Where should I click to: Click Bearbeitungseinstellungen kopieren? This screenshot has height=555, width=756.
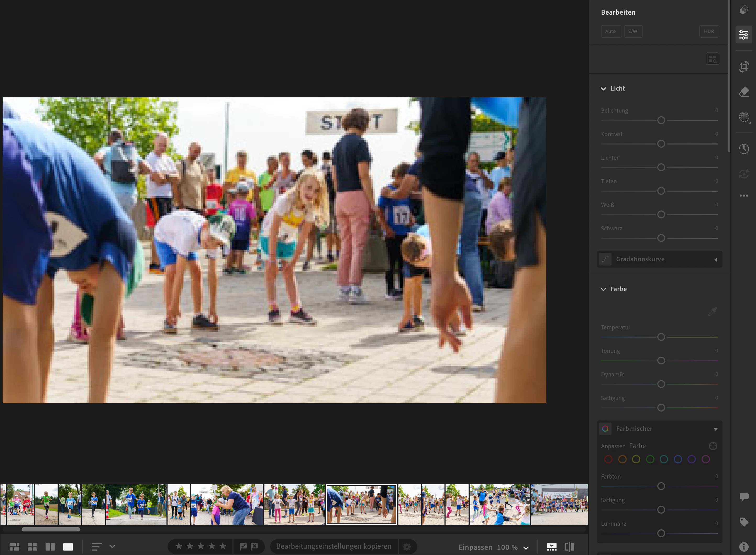pos(333,547)
